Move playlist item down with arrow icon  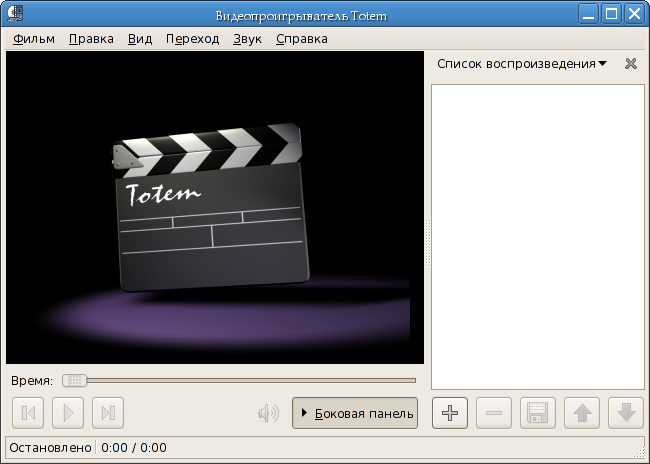pos(626,413)
